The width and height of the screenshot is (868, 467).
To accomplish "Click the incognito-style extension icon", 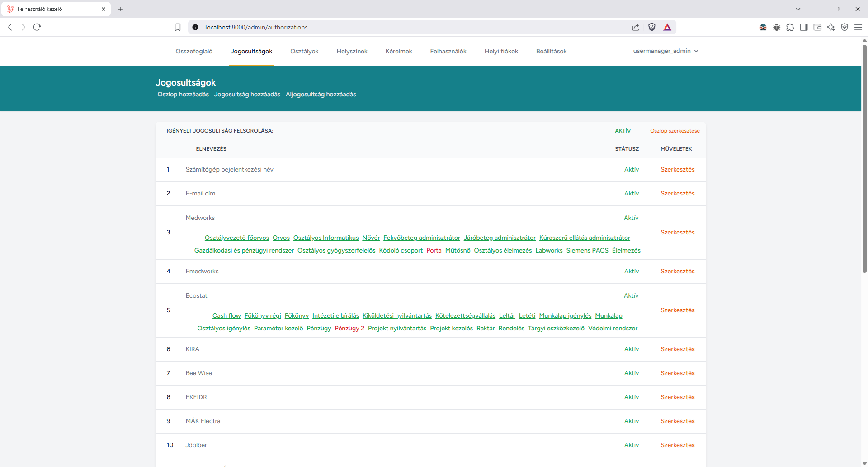I will tap(763, 27).
